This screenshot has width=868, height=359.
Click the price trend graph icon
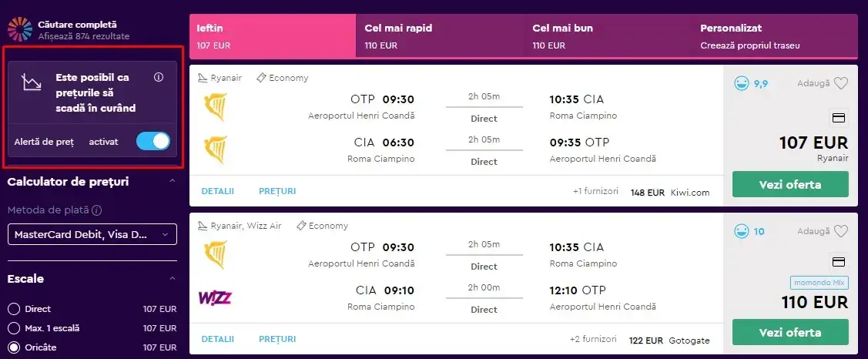[32, 82]
